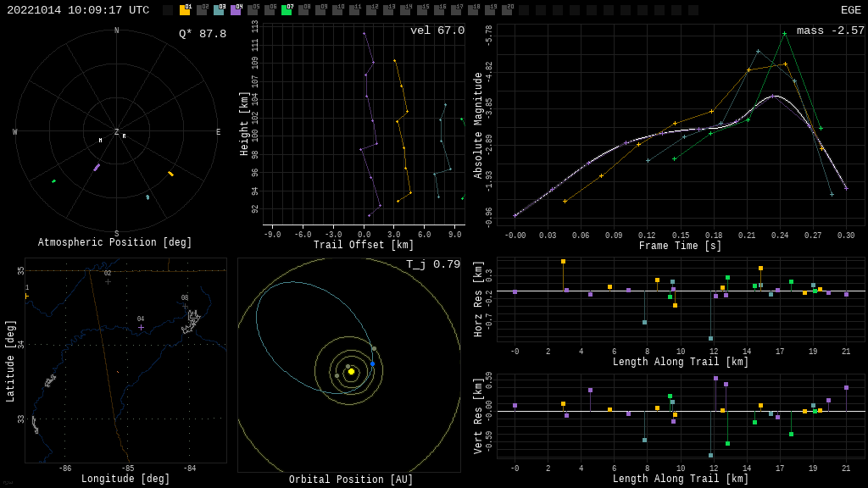Image resolution: width=868 pixels, height=488 pixels.
Task: Click the orange meteor trail in sky plot
Action: [x=170, y=174]
